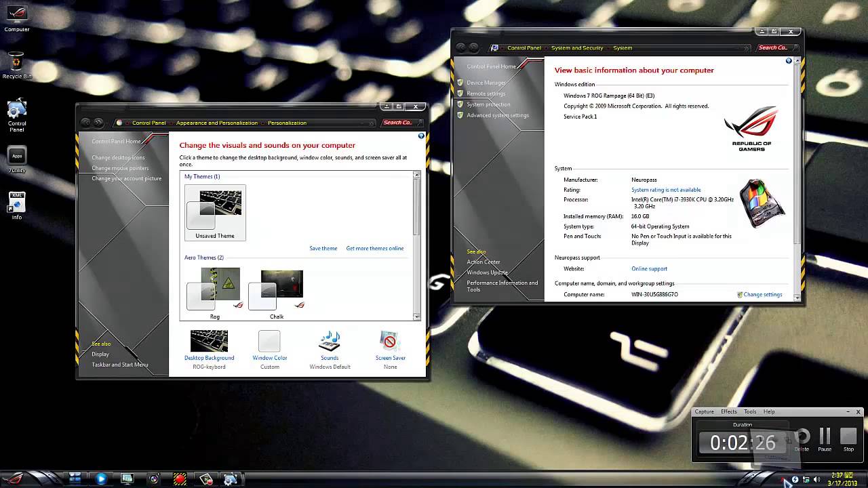The image size is (868, 488).
Task: Click scroll down arrow in System window
Action: [x=796, y=297]
